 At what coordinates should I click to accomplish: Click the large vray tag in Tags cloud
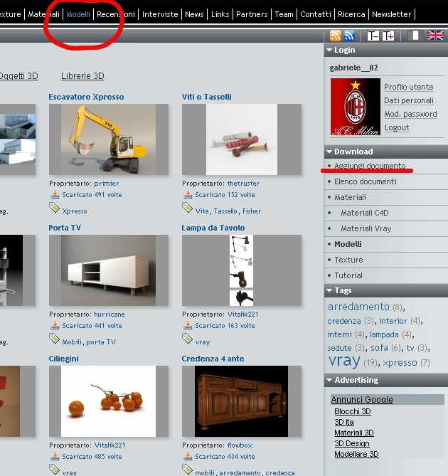[x=344, y=360]
